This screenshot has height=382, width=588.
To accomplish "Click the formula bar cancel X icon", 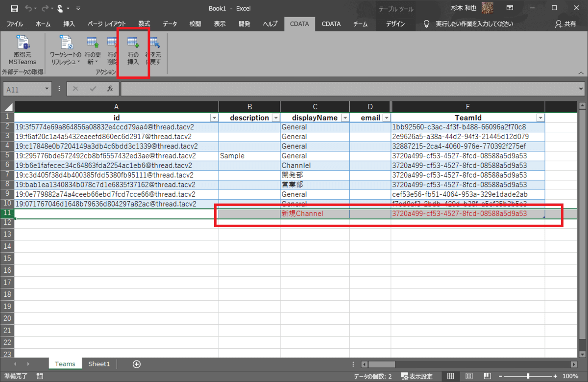I will (75, 89).
